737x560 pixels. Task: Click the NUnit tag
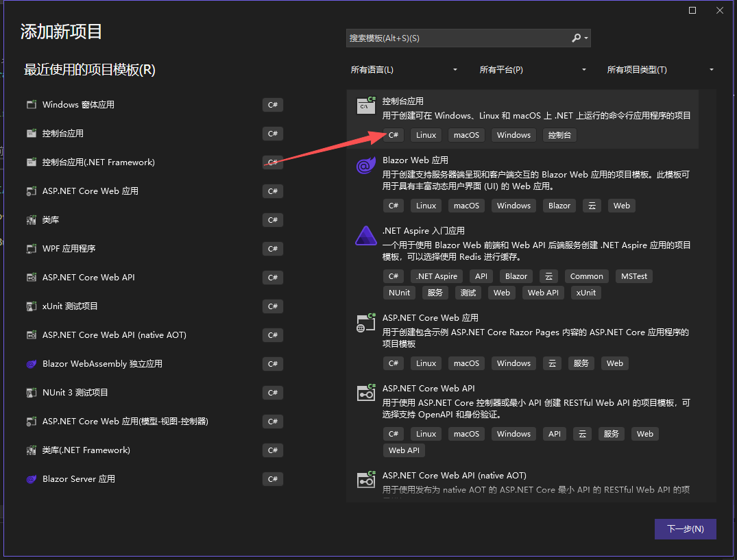click(399, 293)
